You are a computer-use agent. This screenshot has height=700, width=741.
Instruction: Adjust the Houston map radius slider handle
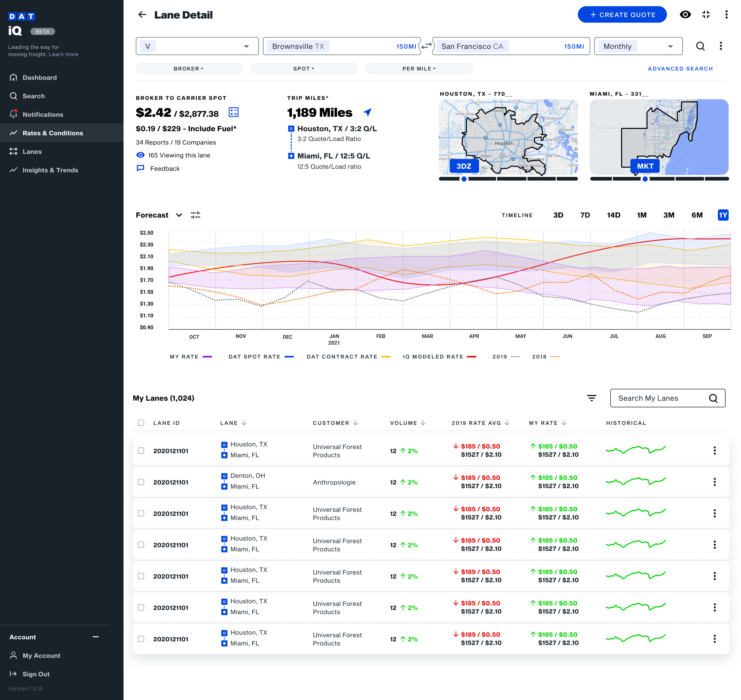pyautogui.click(x=464, y=179)
